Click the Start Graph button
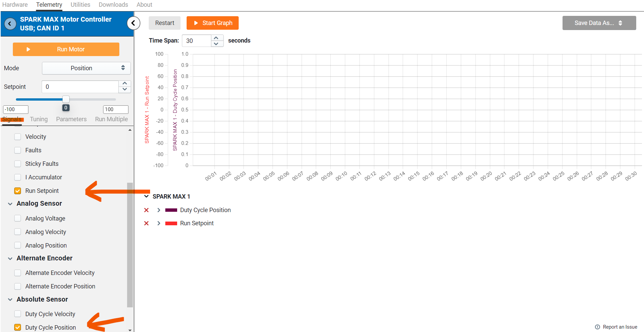644x332 pixels. coord(213,23)
